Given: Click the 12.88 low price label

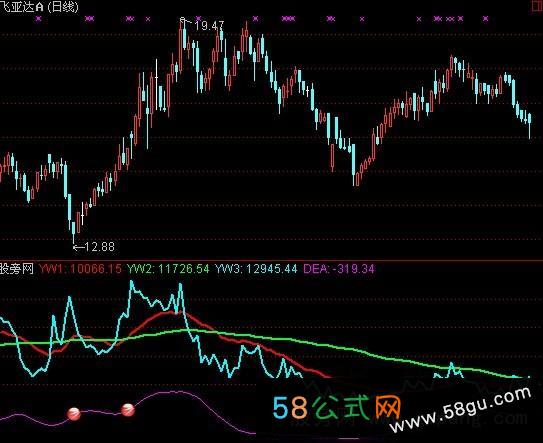Looking at the screenshot, I should point(99,247).
